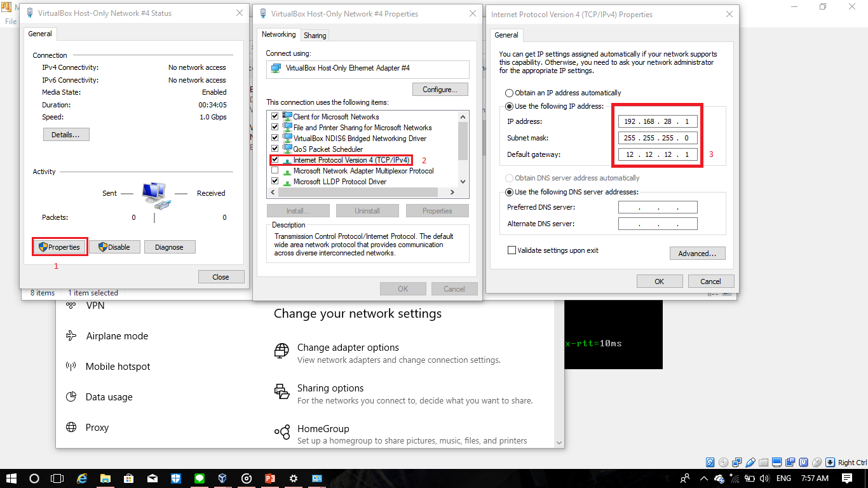Uncheck VirtualBox NDIS6 Bridged Networking Driver
Image resolution: width=868 pixels, height=488 pixels.
pyautogui.click(x=275, y=138)
